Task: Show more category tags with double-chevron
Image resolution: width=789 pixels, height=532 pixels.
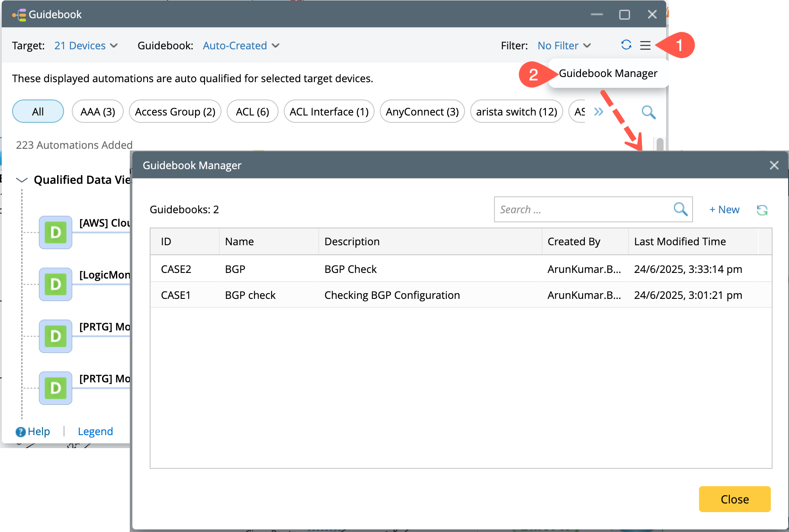Action: tap(598, 112)
